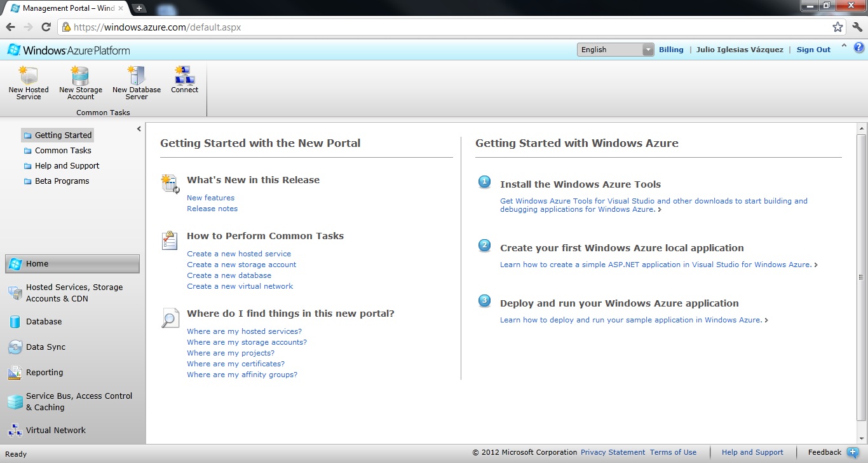Click the Service Bus stacked icon
Viewport: 868px width, 463px height.
(x=15, y=402)
